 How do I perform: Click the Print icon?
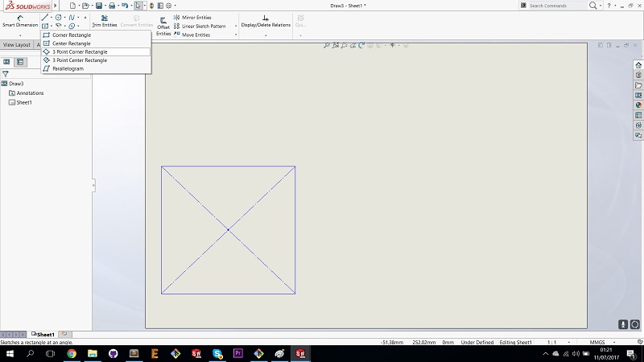[111, 6]
